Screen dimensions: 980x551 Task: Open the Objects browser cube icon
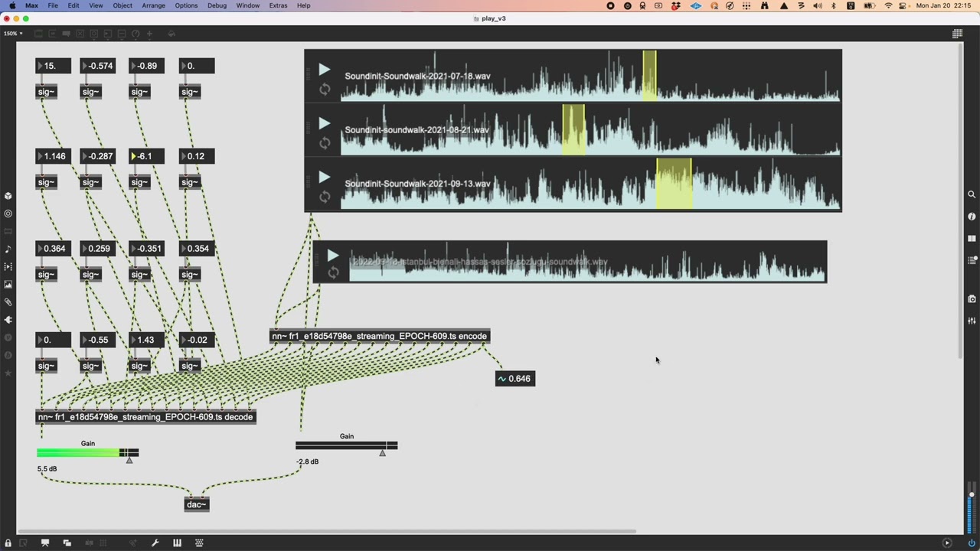coord(8,196)
